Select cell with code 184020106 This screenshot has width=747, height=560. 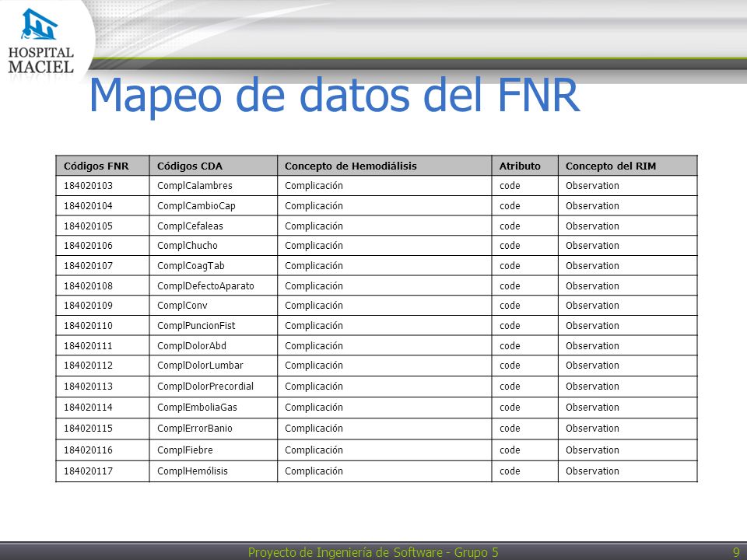tap(103, 246)
